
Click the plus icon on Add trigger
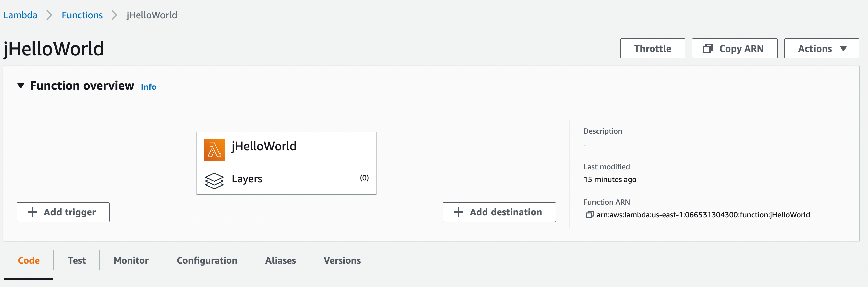pyautogui.click(x=33, y=212)
